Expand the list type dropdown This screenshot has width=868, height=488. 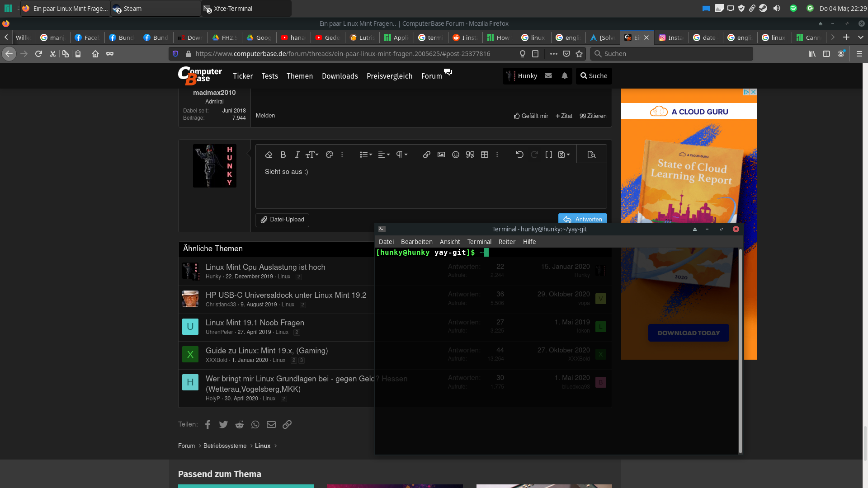point(366,155)
